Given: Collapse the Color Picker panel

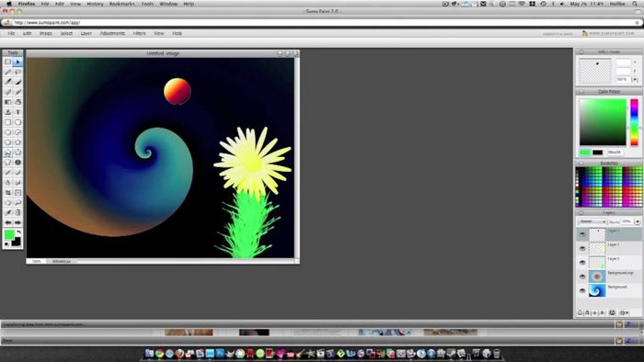Looking at the screenshot, I should pyautogui.click(x=581, y=92).
